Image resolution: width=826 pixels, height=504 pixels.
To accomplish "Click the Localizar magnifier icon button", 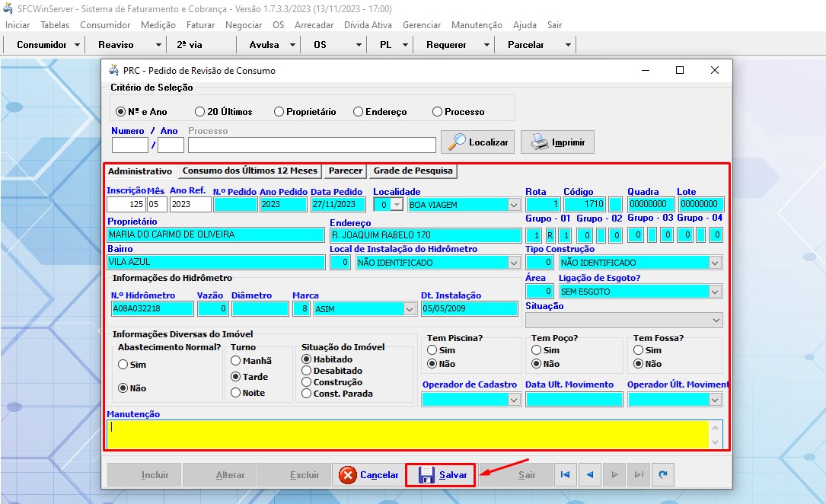I will pos(458,142).
